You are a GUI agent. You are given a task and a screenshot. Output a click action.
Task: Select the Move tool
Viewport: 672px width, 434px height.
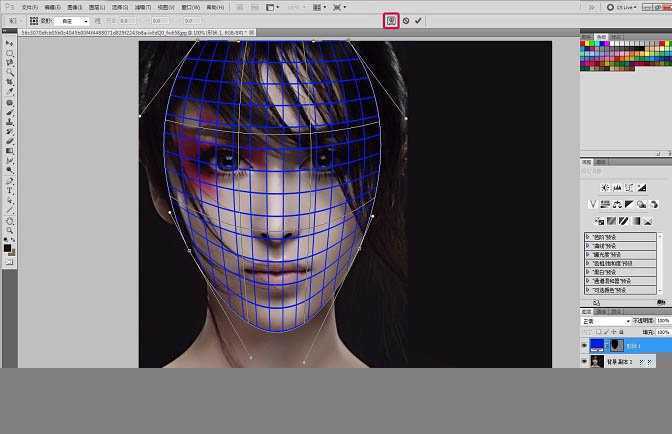click(x=9, y=43)
